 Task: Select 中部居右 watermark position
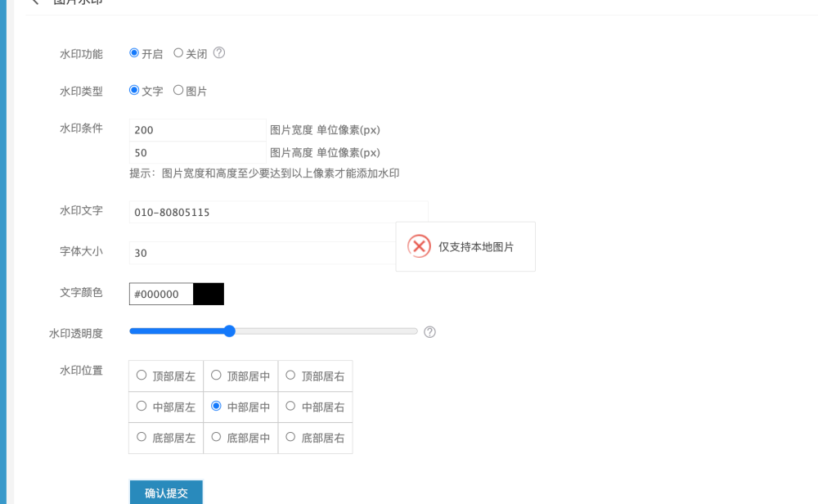[290, 406]
